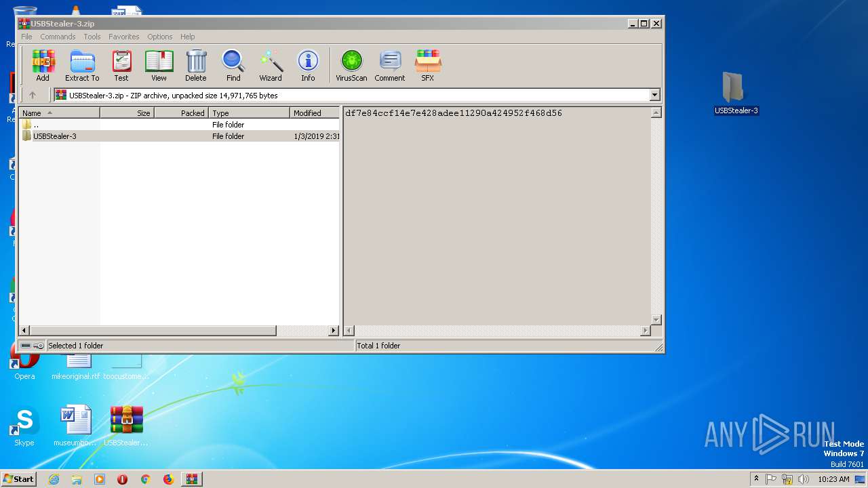
Task: Click the file list horizontal scrollbar
Action: [153, 331]
